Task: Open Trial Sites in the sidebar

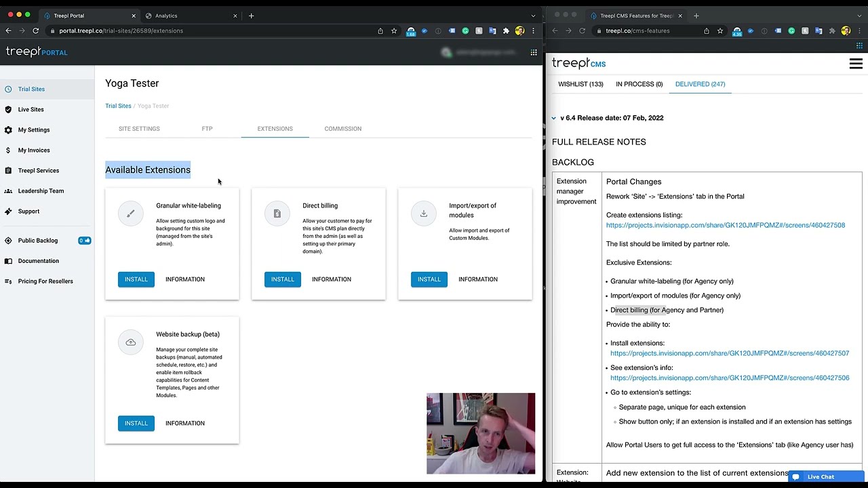Action: tap(31, 89)
